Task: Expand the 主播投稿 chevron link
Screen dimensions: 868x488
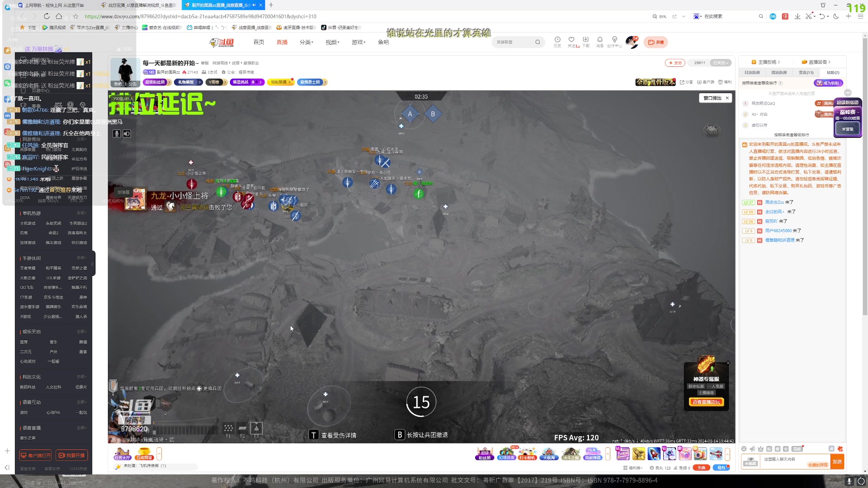Action: (766, 62)
